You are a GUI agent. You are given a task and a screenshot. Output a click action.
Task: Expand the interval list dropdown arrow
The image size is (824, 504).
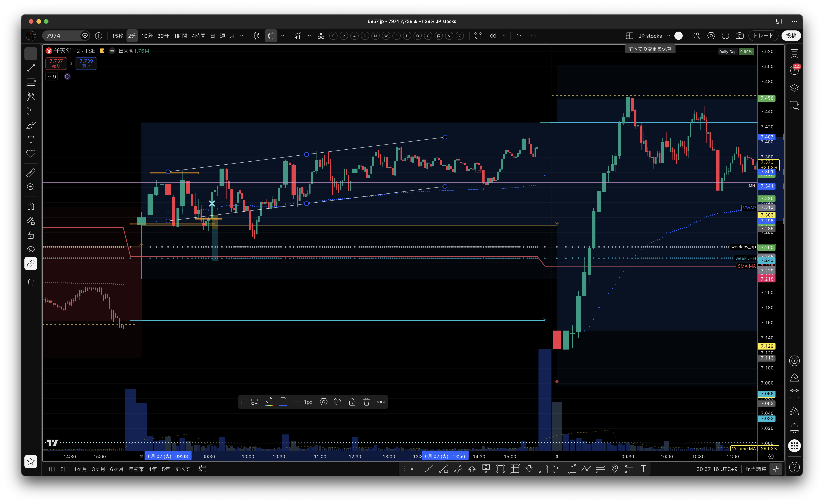pos(242,36)
